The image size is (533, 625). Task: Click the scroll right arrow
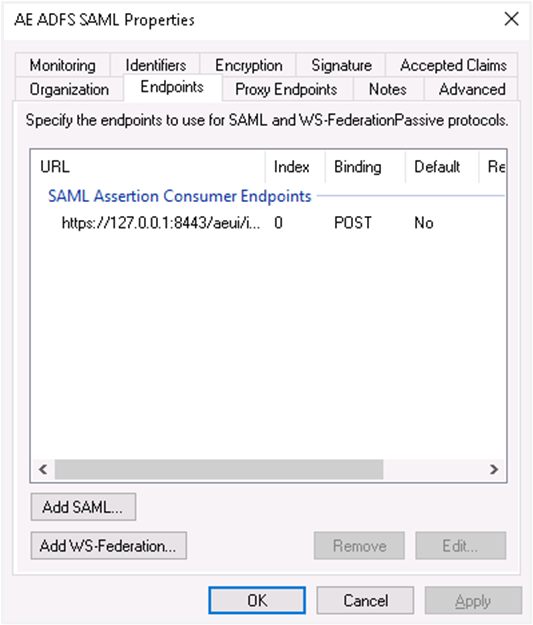click(494, 469)
